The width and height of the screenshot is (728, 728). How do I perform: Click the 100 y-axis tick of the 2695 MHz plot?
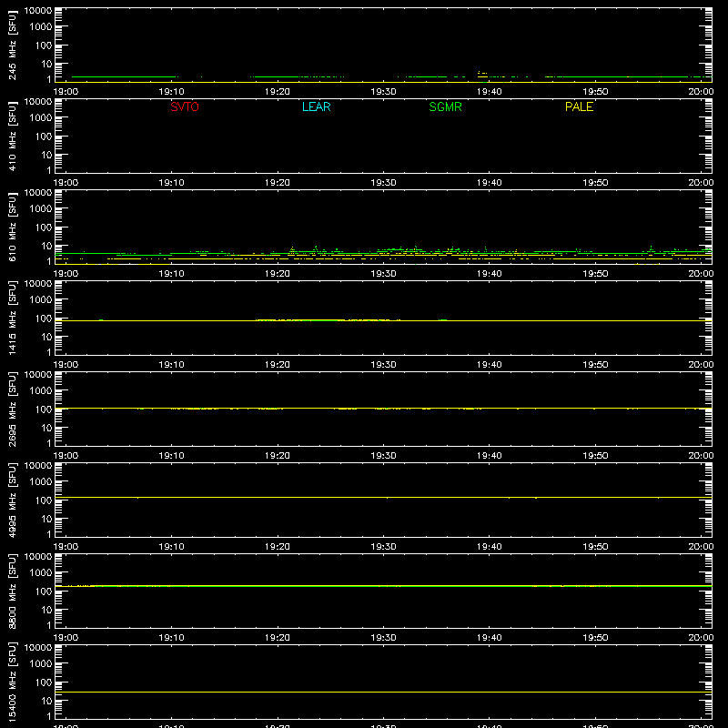click(44, 409)
